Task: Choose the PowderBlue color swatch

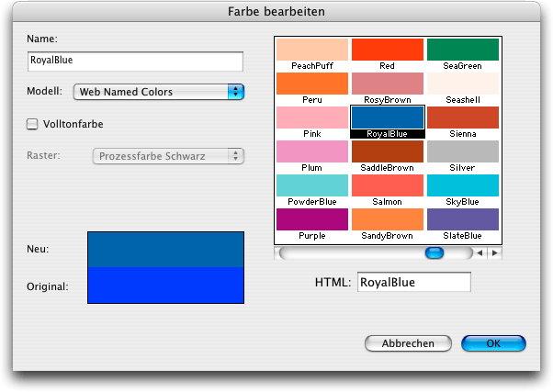Action: 312,185
